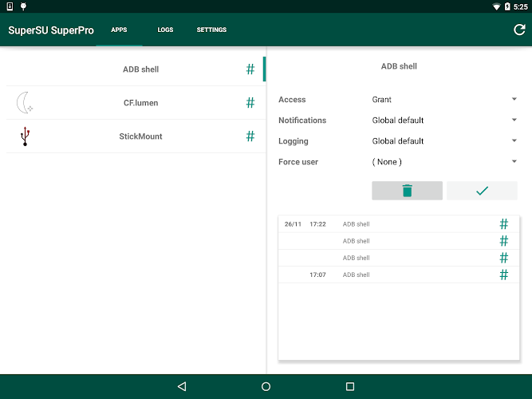Screen dimensions: 532x399
Task: Switch to the Logs tab
Action: 165,30
